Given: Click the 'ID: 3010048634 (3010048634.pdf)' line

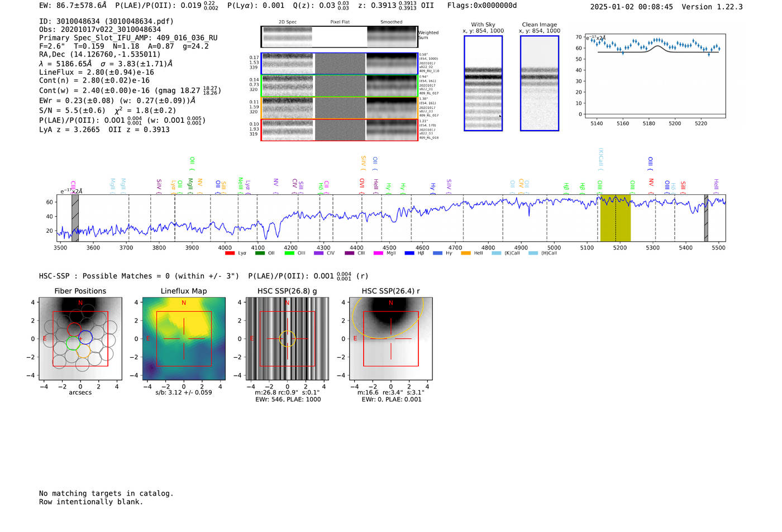Looking at the screenshot, I should pyautogui.click(x=106, y=21).
